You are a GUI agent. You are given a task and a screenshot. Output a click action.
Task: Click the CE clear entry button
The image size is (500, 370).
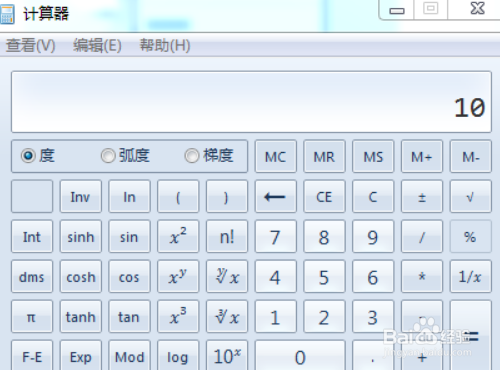[x=324, y=197]
